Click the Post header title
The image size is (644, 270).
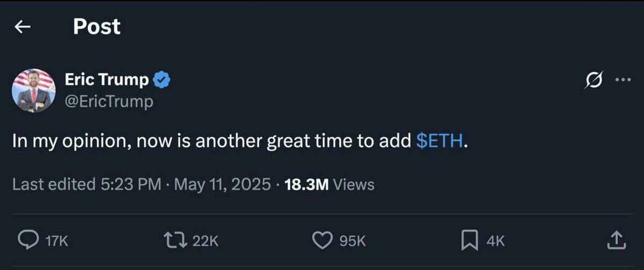pyautogui.click(x=97, y=27)
